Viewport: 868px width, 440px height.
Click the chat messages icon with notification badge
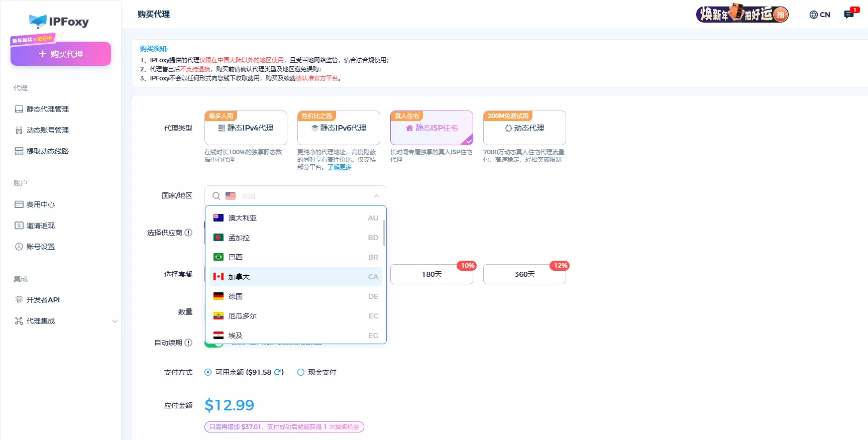tap(849, 14)
